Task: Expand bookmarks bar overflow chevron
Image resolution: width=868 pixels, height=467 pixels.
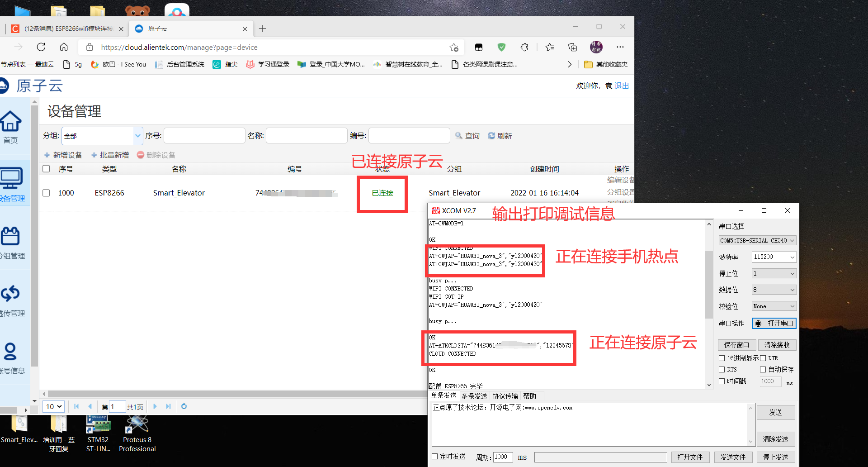Action: tap(570, 64)
